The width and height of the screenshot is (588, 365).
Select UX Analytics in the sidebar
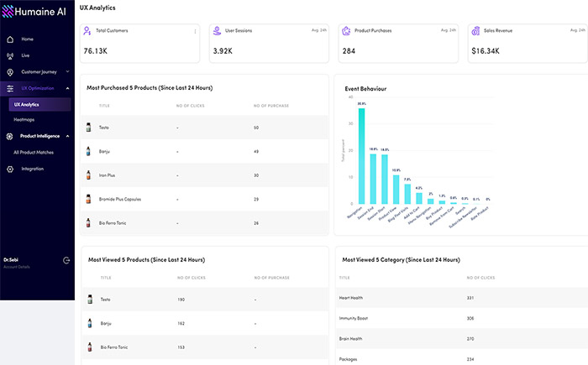coord(27,105)
